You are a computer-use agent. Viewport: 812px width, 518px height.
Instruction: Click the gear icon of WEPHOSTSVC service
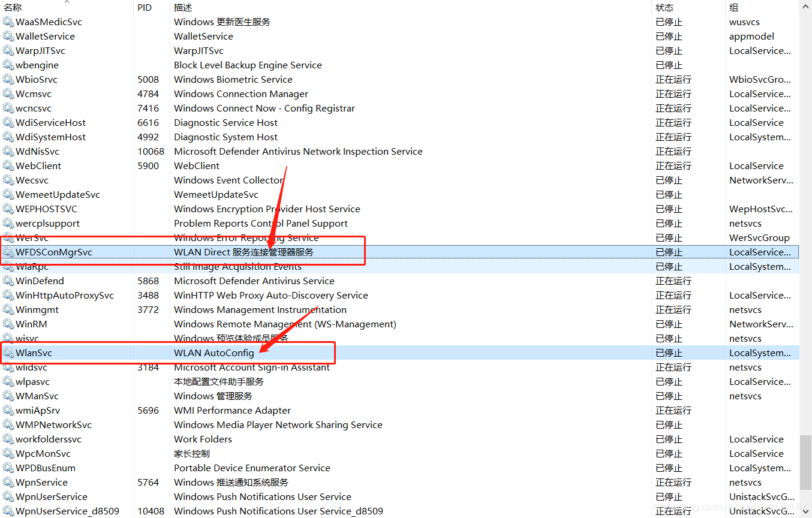point(8,209)
